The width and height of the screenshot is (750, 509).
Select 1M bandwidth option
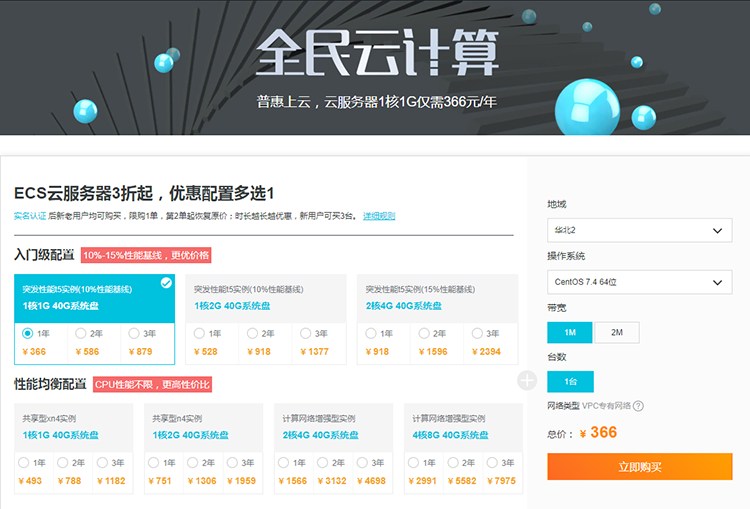tap(570, 332)
